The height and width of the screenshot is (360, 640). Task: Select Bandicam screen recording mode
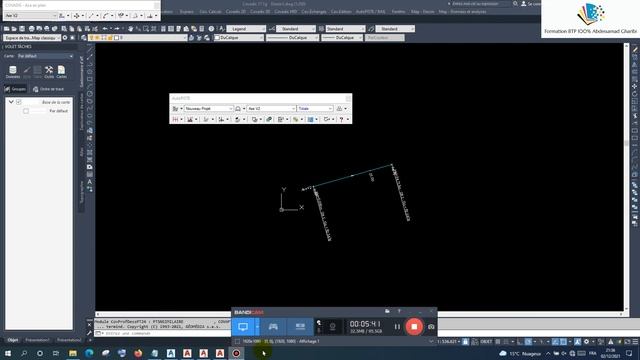point(243,327)
